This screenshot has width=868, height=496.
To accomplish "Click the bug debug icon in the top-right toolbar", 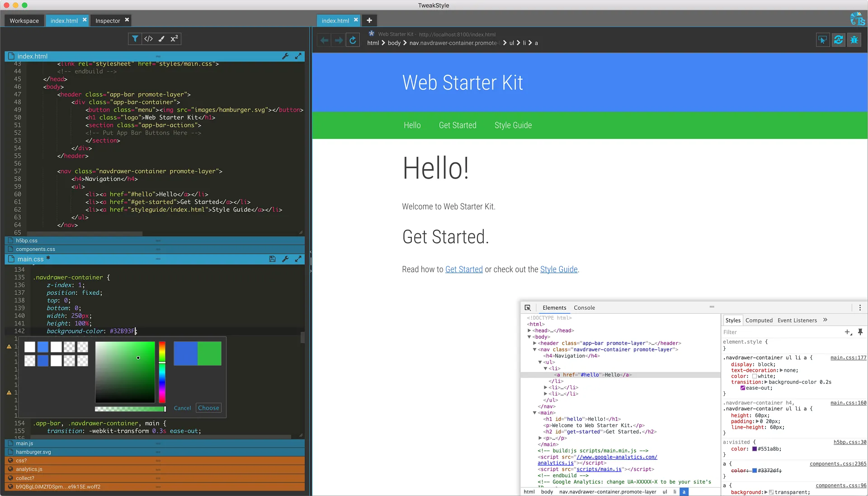I will point(854,40).
